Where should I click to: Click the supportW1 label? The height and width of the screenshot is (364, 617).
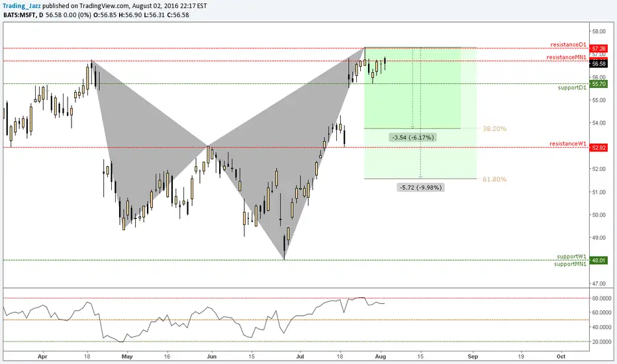(x=572, y=257)
